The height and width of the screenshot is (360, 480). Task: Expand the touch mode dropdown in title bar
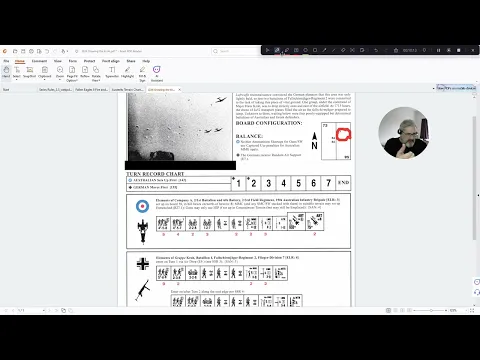[x=67, y=51]
